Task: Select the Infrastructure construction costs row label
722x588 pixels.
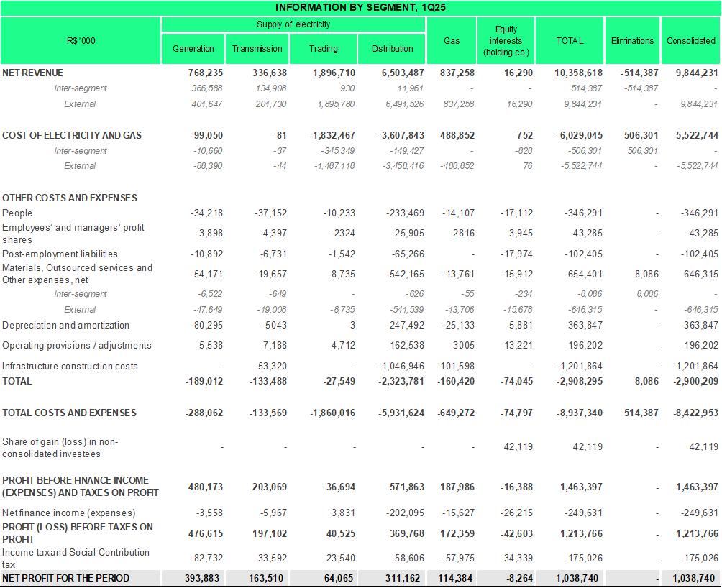Action: pyautogui.click(x=70, y=366)
